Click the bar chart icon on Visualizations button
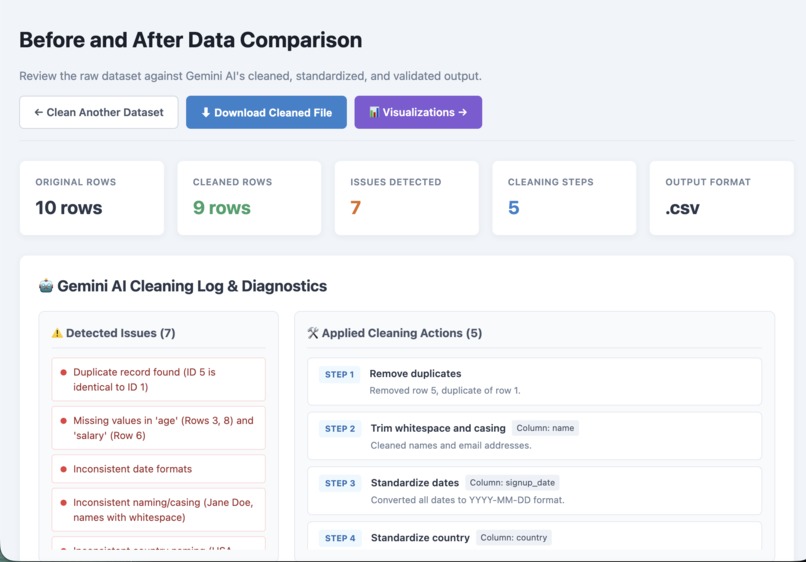 [374, 112]
